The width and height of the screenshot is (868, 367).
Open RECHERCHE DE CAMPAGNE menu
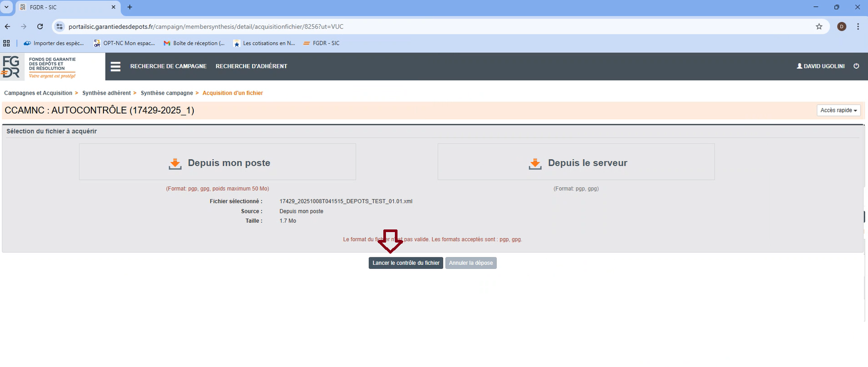point(168,66)
